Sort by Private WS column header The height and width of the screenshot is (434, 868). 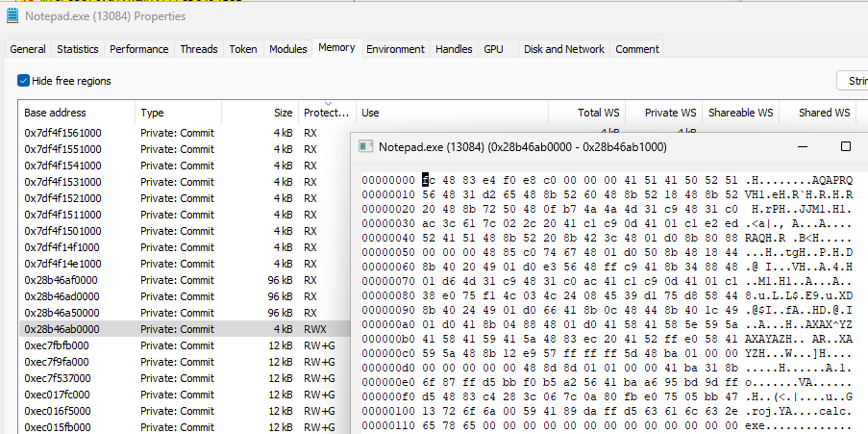[x=663, y=113]
